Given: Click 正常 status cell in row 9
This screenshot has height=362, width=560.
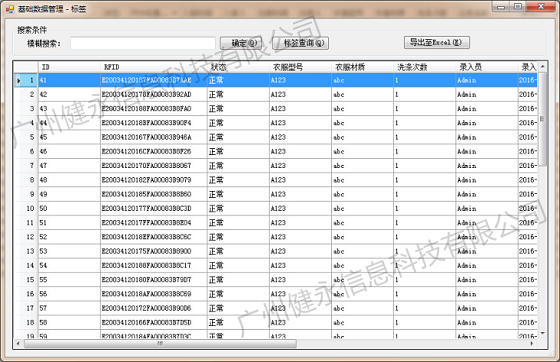Looking at the screenshot, I should click(x=238, y=194).
